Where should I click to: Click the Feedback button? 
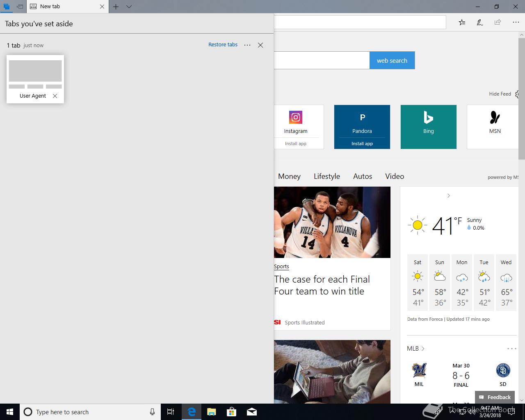click(495, 397)
